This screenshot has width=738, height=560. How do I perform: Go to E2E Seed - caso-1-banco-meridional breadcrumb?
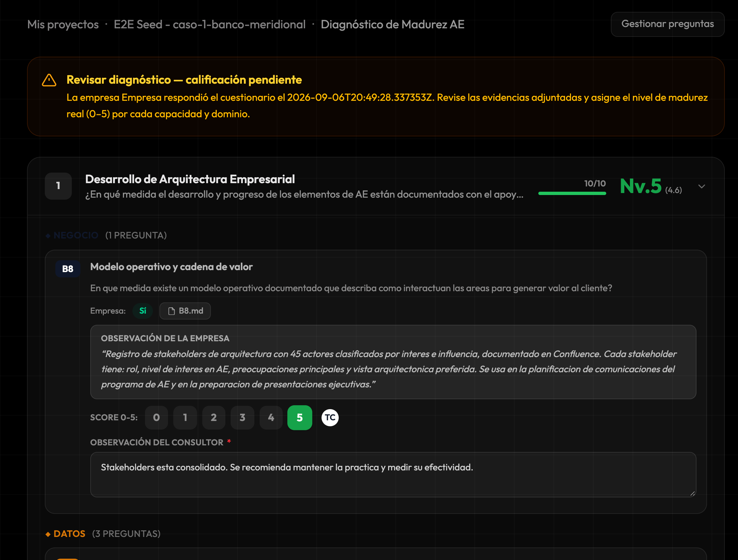210,24
